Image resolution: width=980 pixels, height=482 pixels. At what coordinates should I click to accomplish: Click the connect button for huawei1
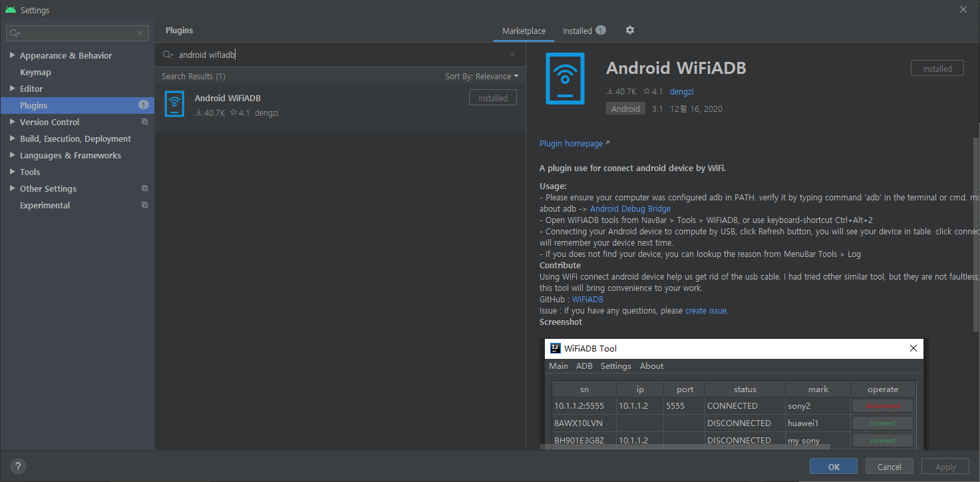pyautogui.click(x=883, y=423)
